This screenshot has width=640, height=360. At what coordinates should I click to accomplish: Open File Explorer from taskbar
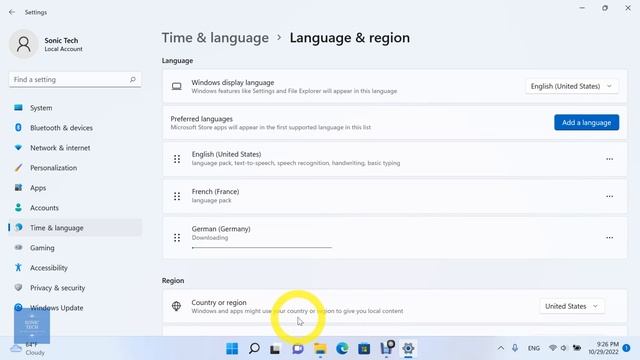click(x=320, y=349)
